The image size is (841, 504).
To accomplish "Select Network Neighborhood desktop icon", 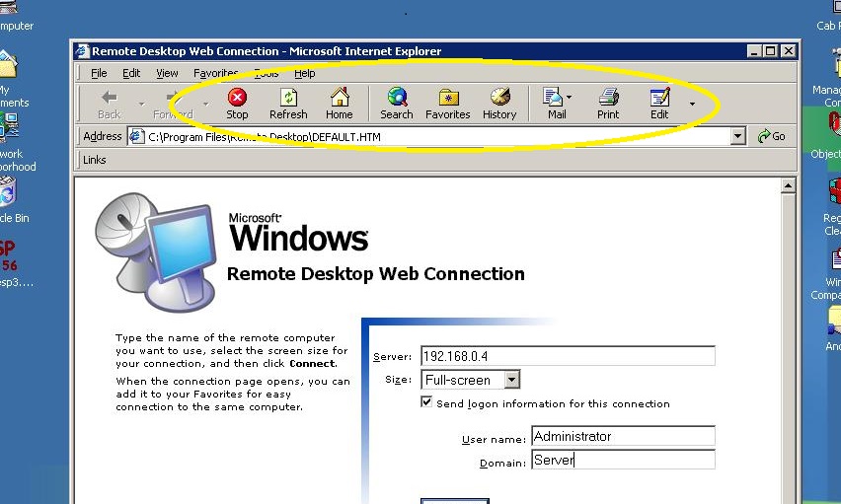I will (x=14, y=142).
